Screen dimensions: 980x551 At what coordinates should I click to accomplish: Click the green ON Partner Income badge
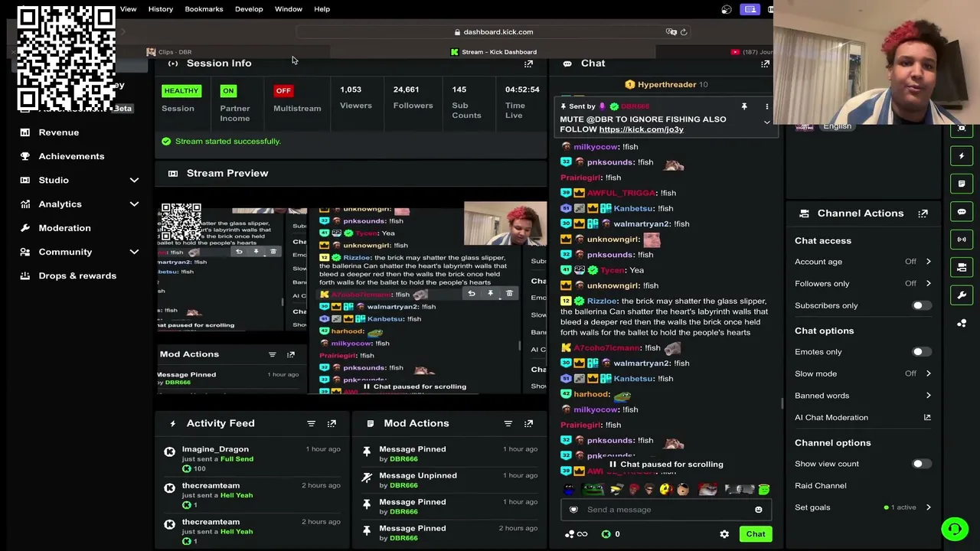(x=228, y=91)
